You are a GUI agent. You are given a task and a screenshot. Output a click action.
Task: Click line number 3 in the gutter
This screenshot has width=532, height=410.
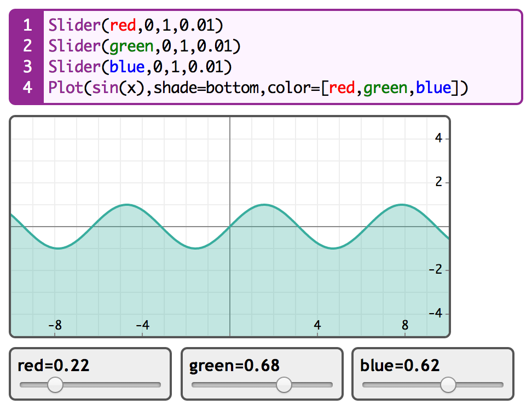pos(27,67)
